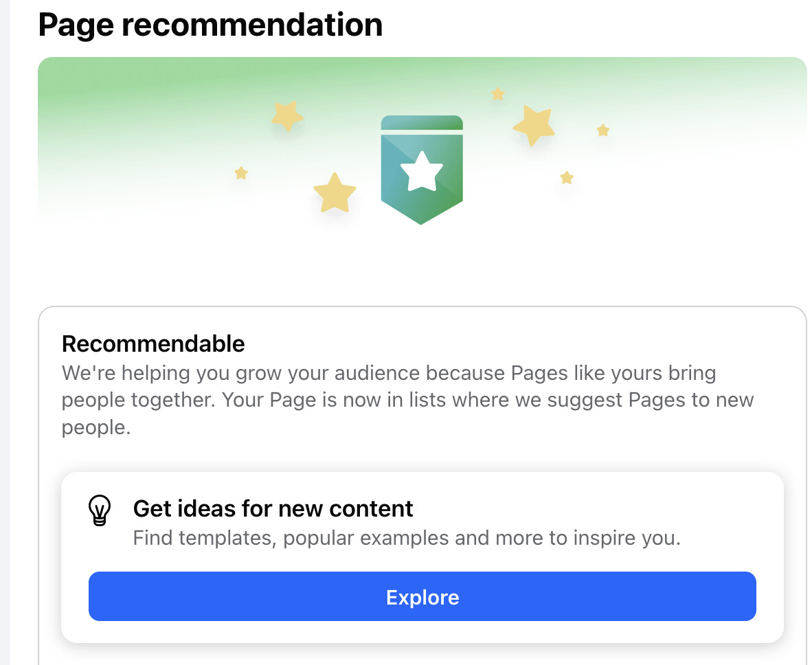
Task: Click the 'Find templates, popular examples' description
Action: (x=406, y=537)
